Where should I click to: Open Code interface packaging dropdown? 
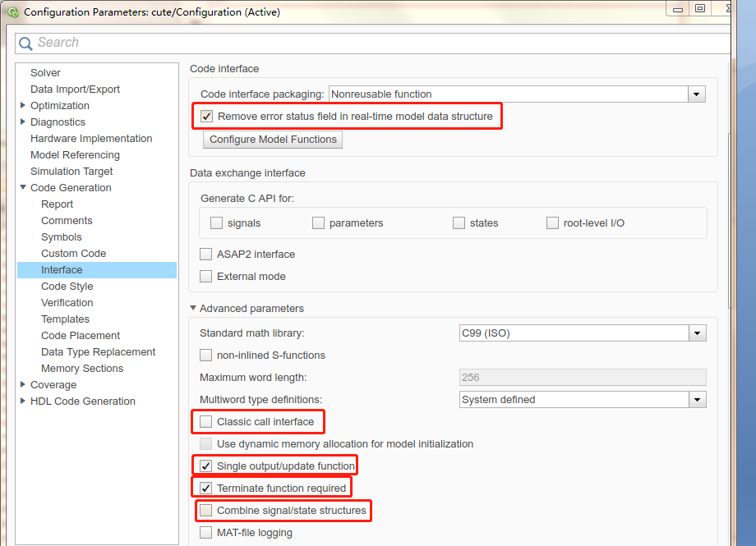coord(697,94)
